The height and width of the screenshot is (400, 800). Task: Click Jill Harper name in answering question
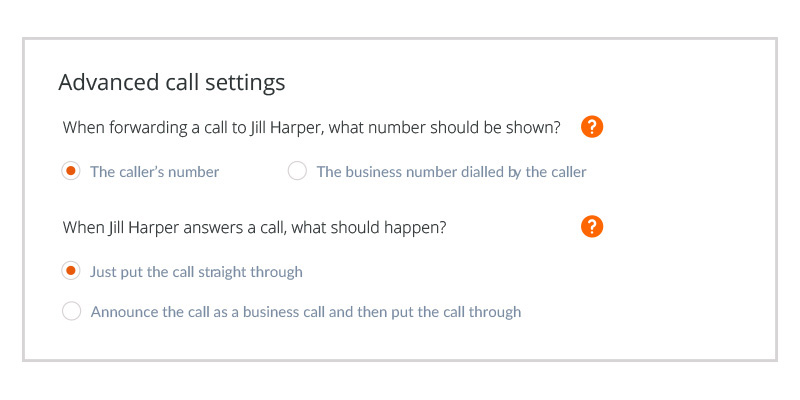[x=144, y=228]
